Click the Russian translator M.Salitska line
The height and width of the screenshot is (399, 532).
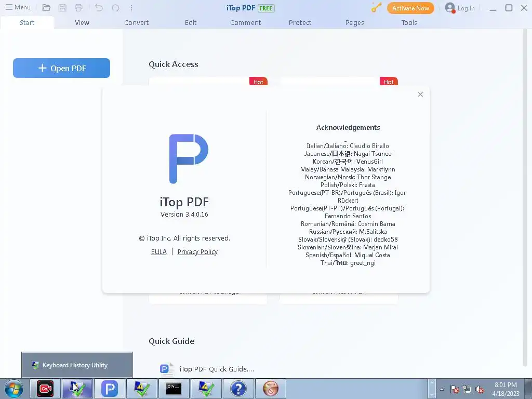[x=348, y=232]
